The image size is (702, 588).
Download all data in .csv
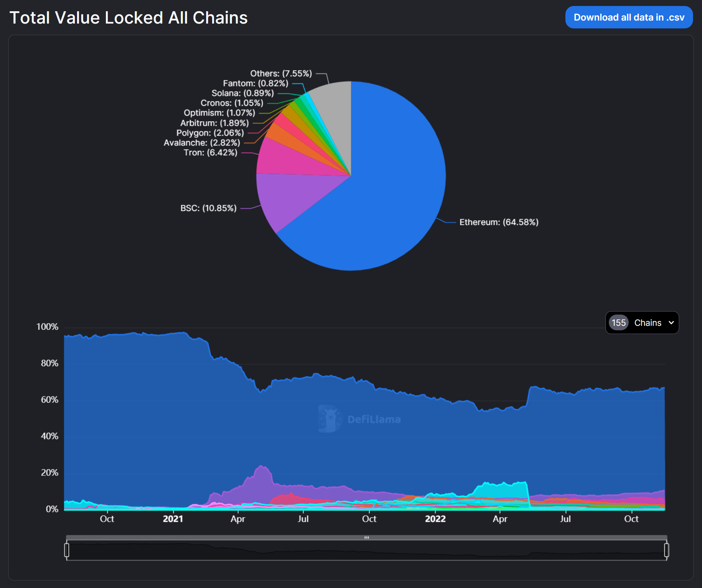coord(629,17)
